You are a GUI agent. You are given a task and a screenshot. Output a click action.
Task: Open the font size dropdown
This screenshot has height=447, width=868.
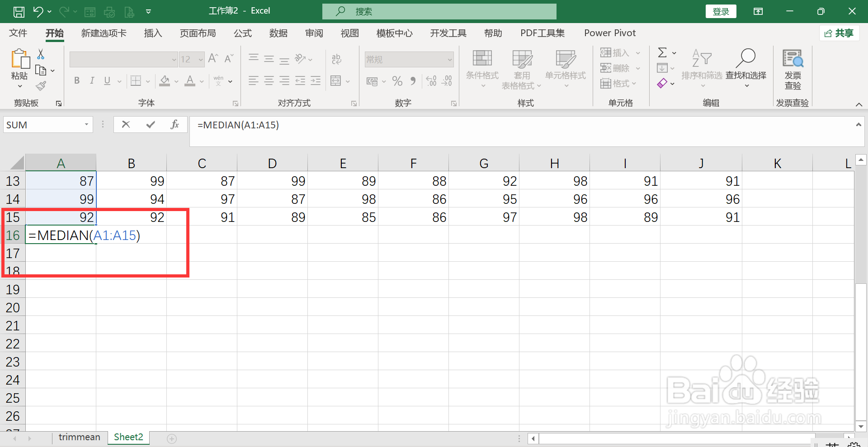(x=201, y=60)
